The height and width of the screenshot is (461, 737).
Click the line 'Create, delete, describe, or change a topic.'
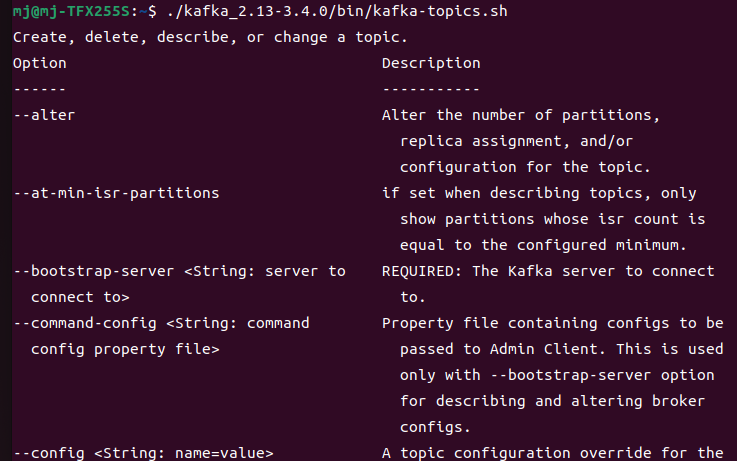point(210,37)
